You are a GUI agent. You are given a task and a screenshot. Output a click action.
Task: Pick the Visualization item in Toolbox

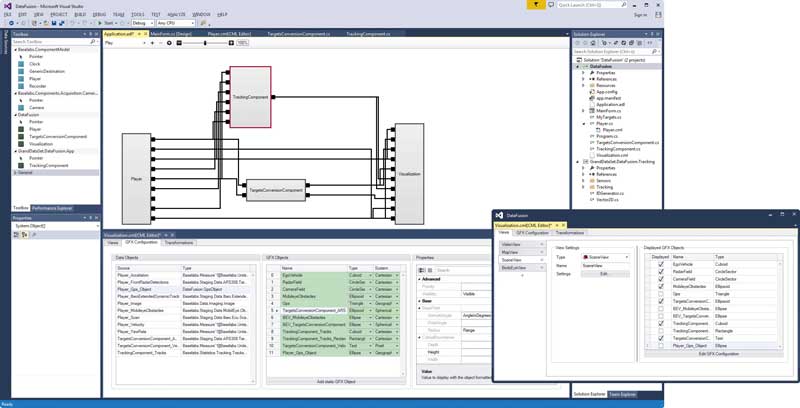click(42, 143)
